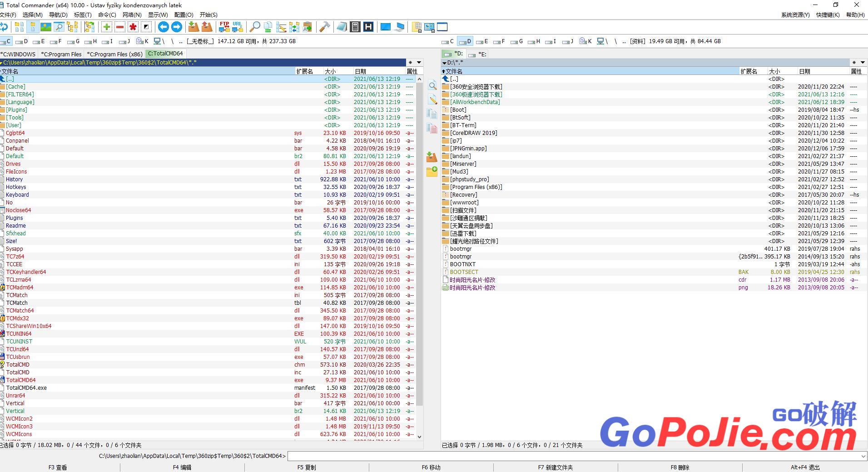
Task: Select drive E in left drive bar
Action: tap(40, 41)
